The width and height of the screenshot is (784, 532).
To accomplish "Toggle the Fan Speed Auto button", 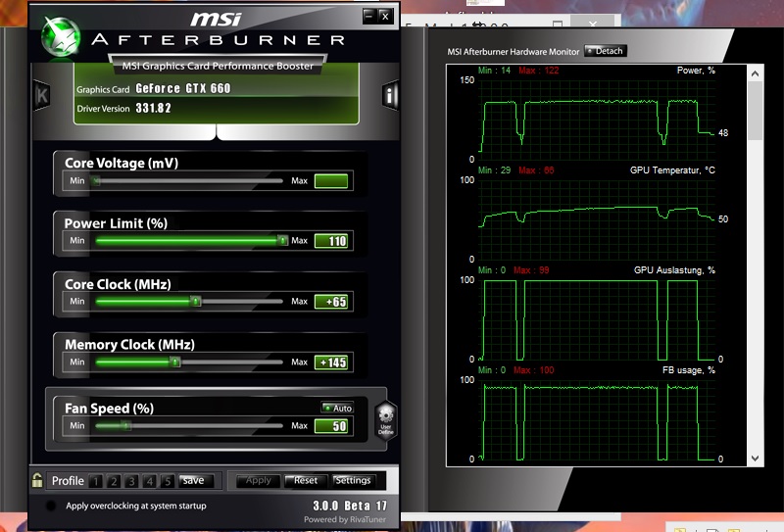I will (337, 408).
